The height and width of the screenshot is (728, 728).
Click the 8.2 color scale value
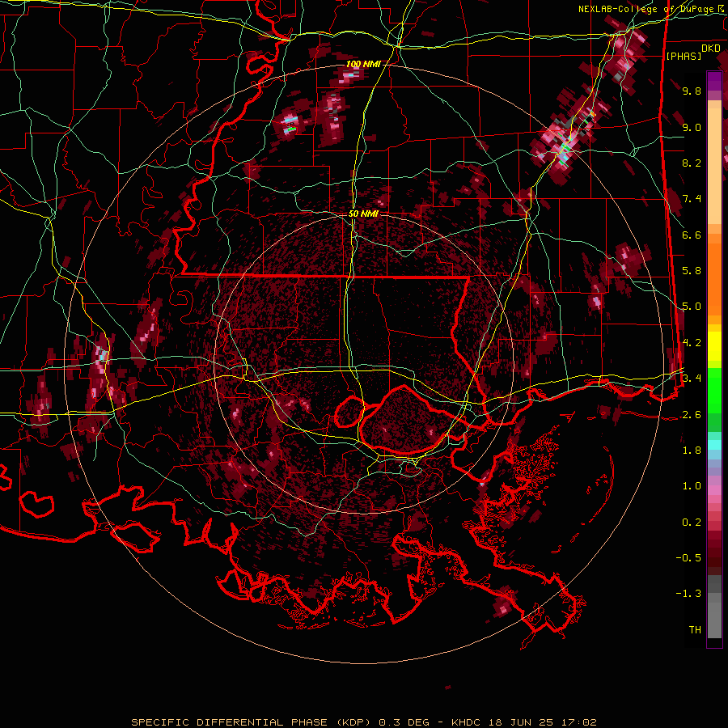click(692, 163)
